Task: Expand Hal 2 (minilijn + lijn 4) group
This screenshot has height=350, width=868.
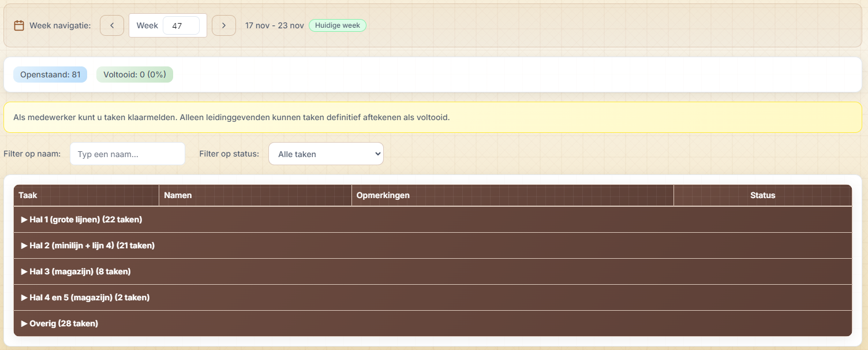Action: [88, 245]
